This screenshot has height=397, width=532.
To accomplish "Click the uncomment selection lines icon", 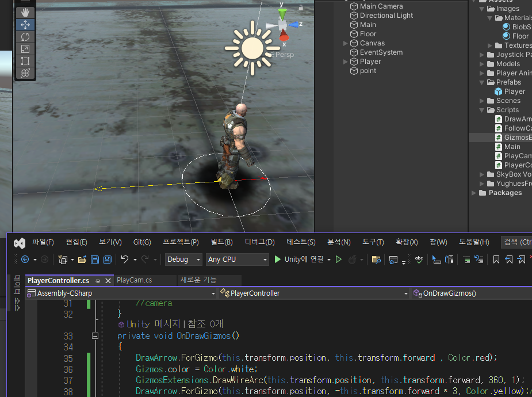I will pyautogui.click(x=479, y=259).
